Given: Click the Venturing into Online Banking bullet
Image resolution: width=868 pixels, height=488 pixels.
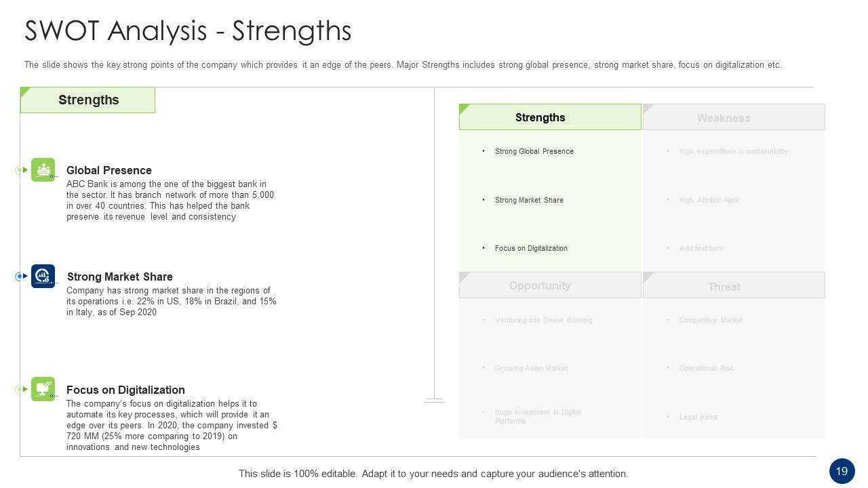Looking at the screenshot, I should click(543, 320).
